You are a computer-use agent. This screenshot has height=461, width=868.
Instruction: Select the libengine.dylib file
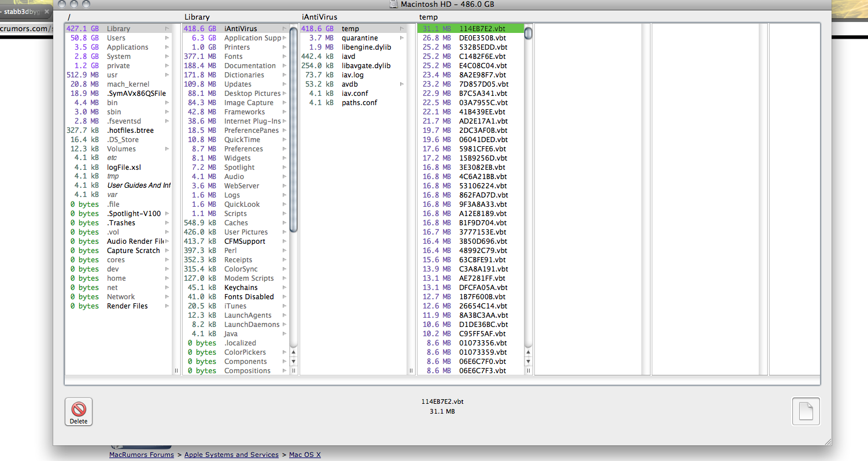[x=353, y=47]
